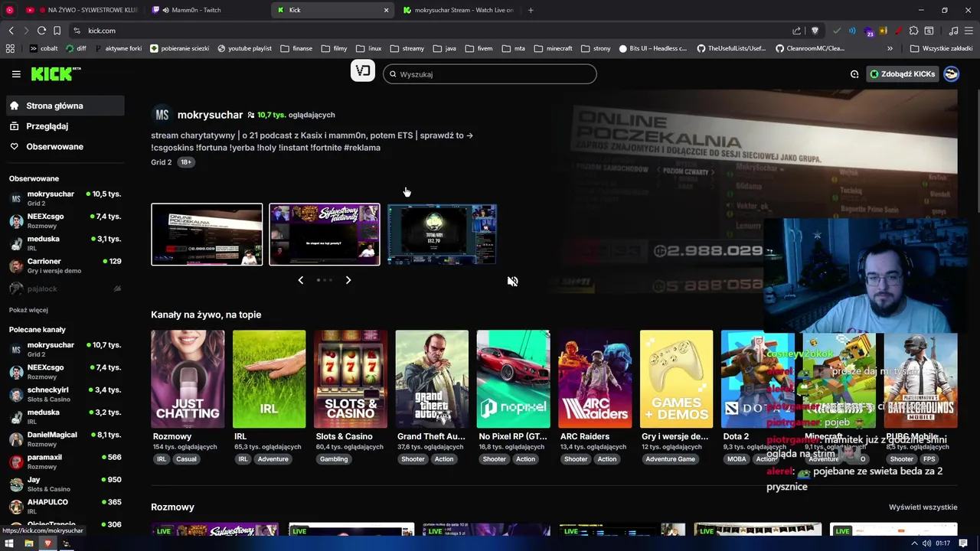Go back in browser history
Viewport: 980px width, 551px height.
11,31
